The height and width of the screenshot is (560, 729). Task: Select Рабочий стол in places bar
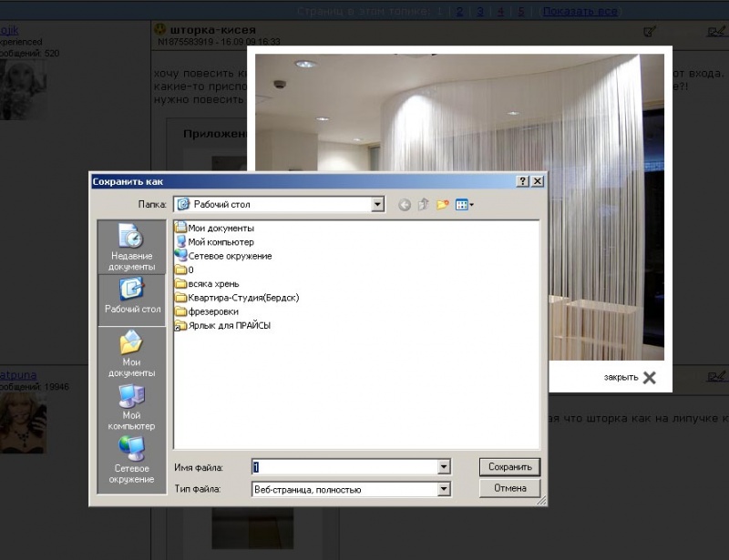[x=132, y=299]
